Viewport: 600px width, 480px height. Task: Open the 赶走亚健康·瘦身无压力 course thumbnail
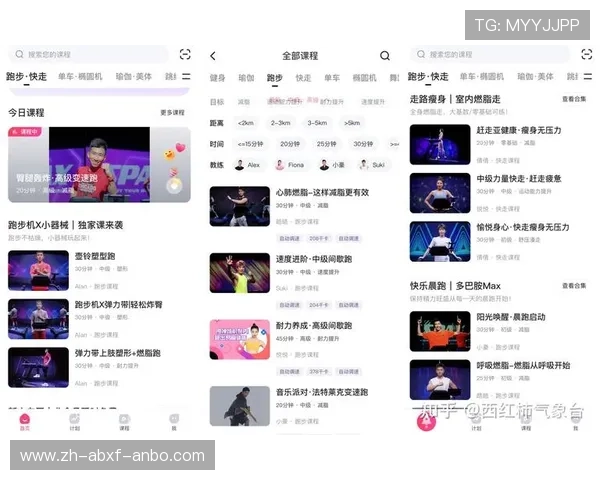pyautogui.click(x=440, y=144)
